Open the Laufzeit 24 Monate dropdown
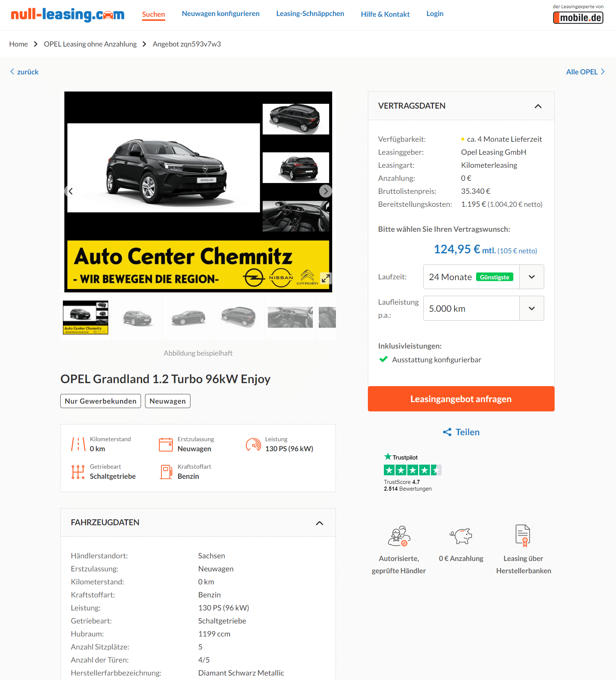Screen dimensions: 616x680 [x=484, y=277]
